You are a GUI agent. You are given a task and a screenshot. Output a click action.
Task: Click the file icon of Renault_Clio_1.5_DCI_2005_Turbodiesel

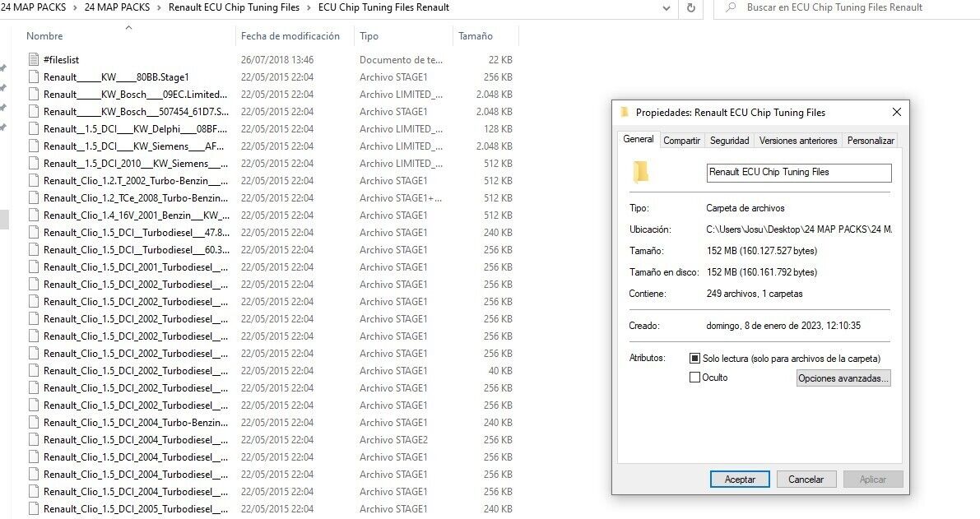coord(33,509)
